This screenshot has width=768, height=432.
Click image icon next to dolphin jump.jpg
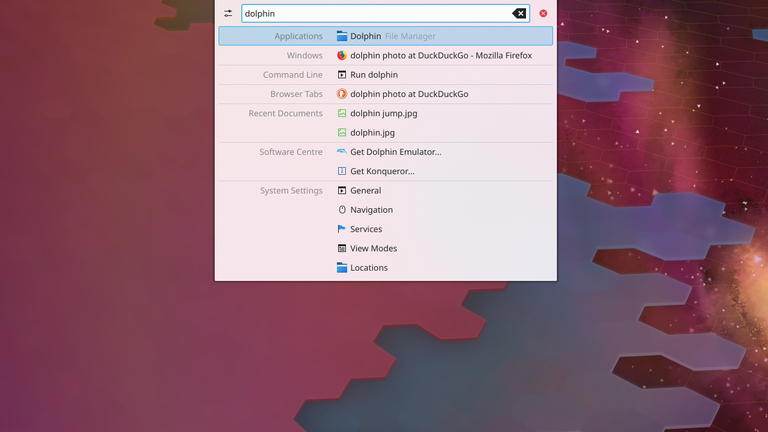[342, 113]
